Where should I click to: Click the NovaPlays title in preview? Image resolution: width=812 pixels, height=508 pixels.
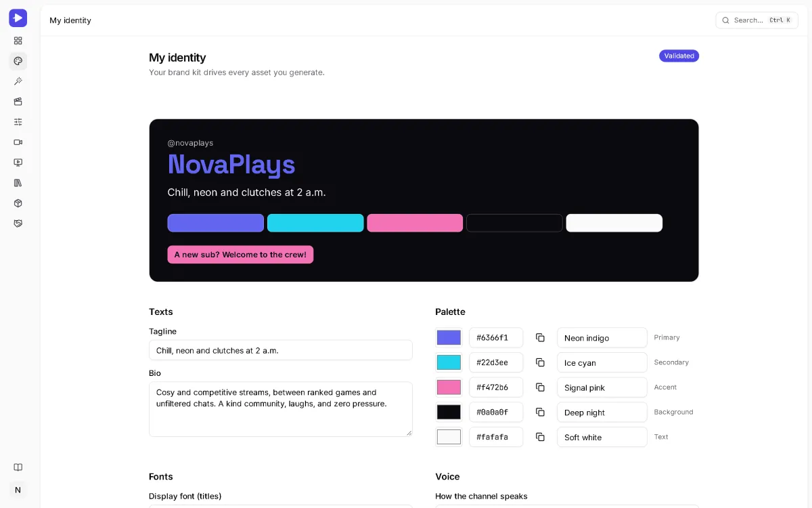(231, 165)
